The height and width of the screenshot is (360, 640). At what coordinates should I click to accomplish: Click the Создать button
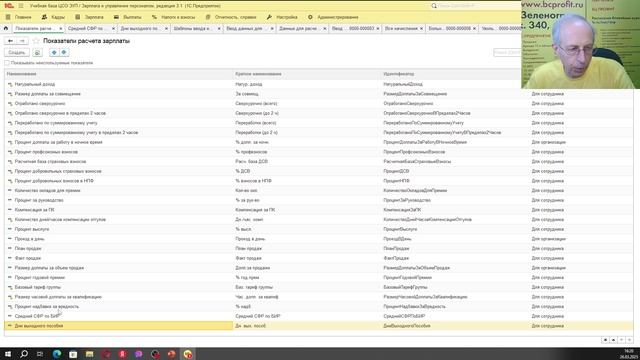[17, 53]
